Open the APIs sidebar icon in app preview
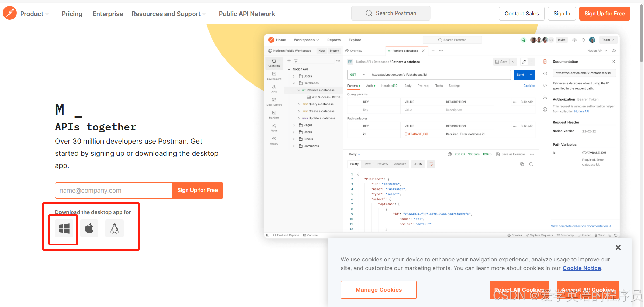The image size is (644, 307). (x=274, y=89)
